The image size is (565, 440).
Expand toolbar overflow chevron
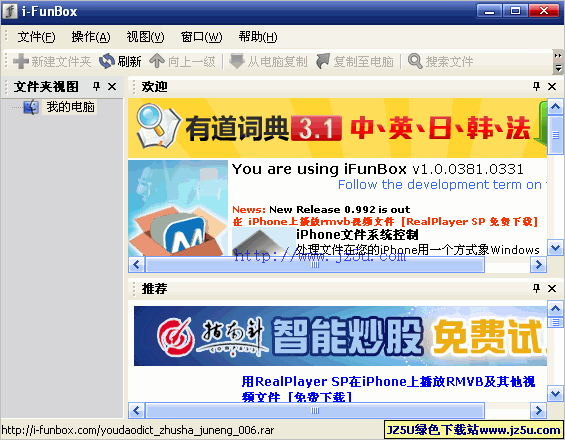pos(558,55)
